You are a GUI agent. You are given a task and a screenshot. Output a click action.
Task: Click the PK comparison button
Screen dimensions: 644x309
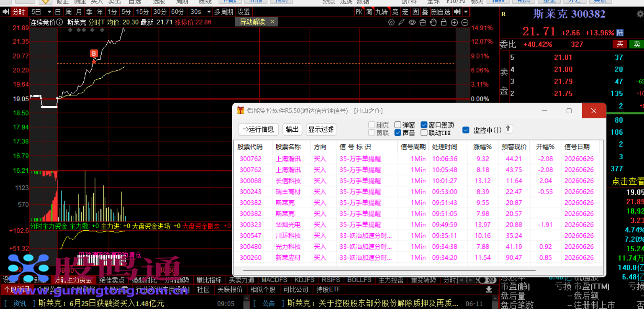359,12
